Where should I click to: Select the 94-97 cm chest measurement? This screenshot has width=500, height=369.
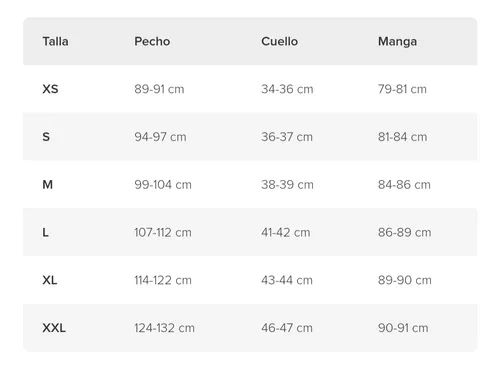pos(160,137)
